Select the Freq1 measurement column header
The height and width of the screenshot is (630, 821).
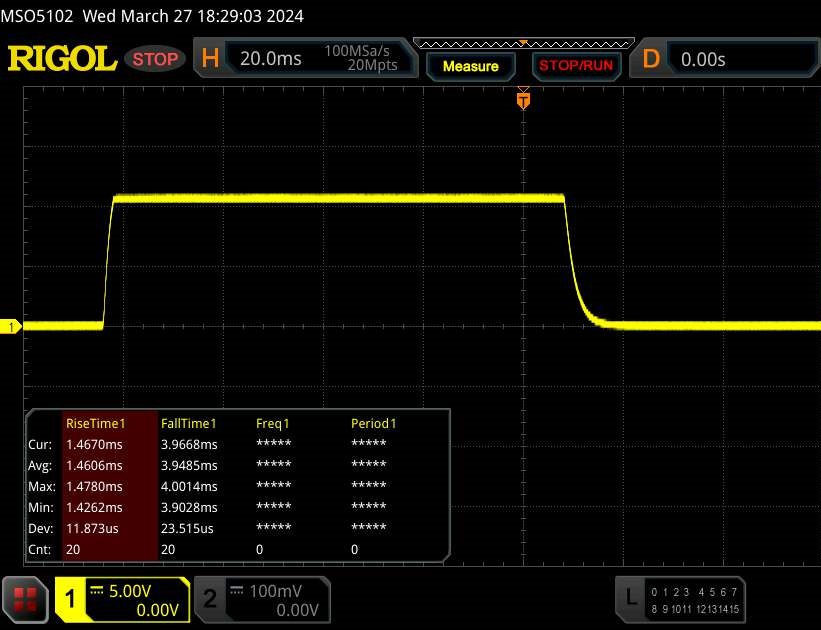click(272, 423)
